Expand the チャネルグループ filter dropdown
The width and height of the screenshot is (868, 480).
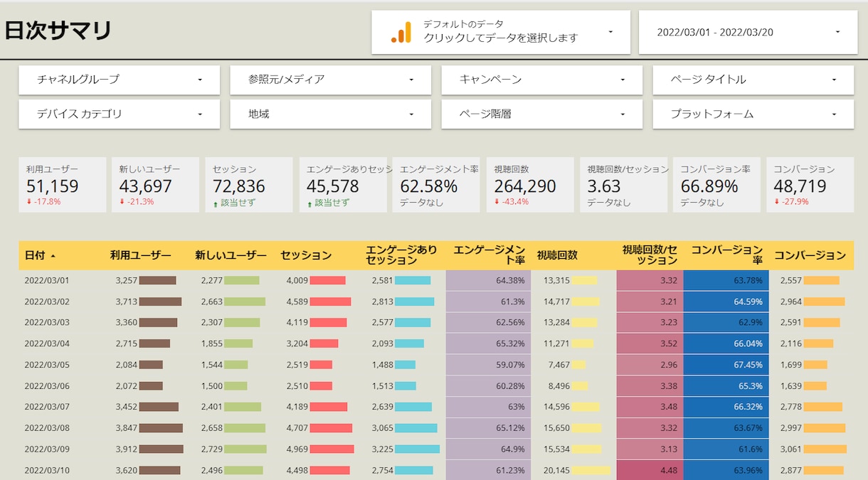[119, 80]
